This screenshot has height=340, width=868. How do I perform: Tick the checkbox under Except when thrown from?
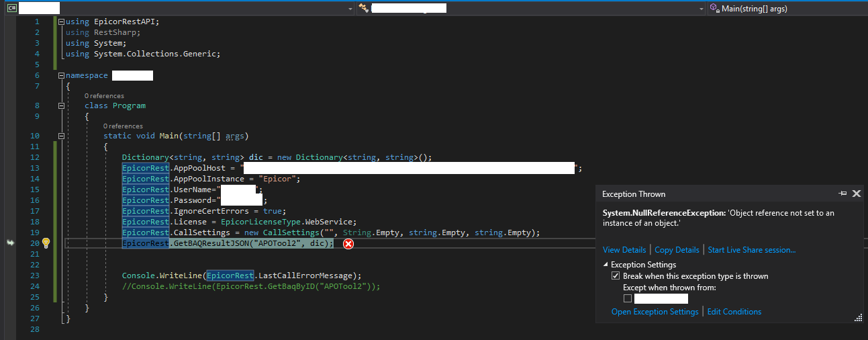pos(628,298)
